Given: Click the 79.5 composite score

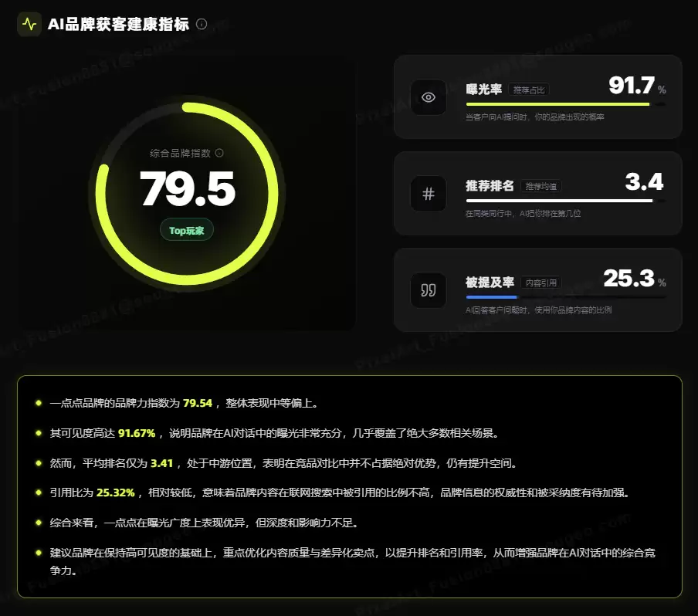Looking at the screenshot, I should click(188, 189).
